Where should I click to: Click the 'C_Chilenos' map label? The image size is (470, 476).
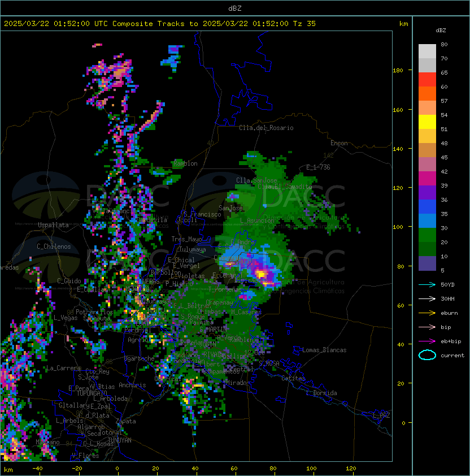pyautogui.click(x=54, y=246)
